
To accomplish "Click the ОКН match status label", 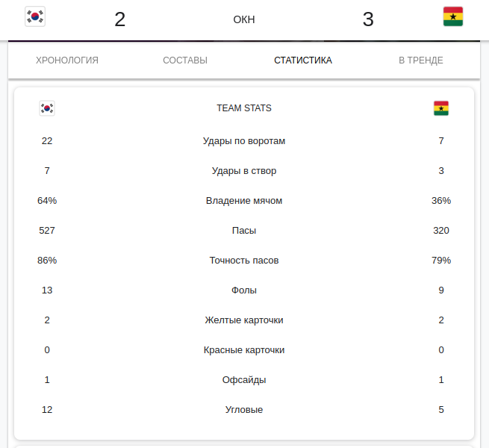I will [x=244, y=19].
